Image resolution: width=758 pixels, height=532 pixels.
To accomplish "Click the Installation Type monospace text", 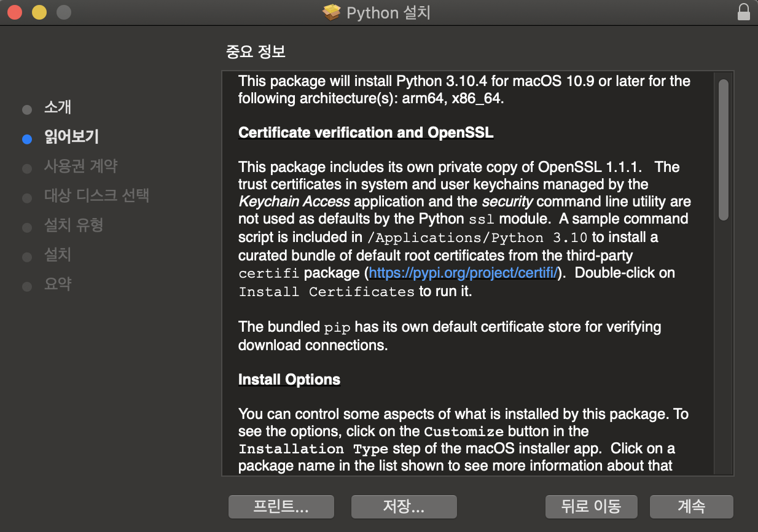I will pyautogui.click(x=313, y=449).
